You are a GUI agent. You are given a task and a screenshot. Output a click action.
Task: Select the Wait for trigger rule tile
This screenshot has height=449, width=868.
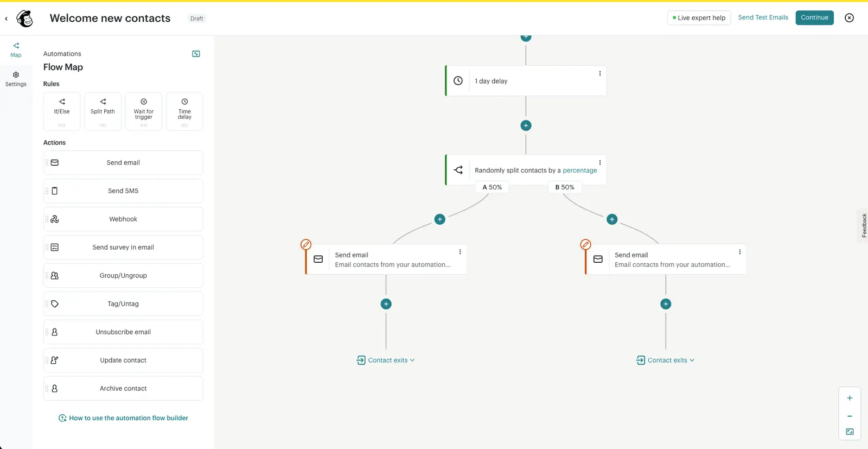coord(144,111)
